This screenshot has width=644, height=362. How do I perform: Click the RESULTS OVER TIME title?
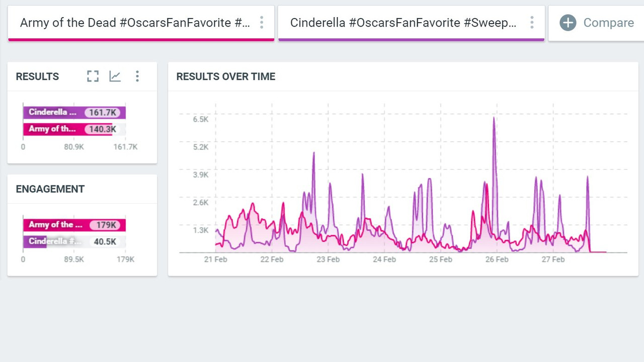(x=226, y=76)
